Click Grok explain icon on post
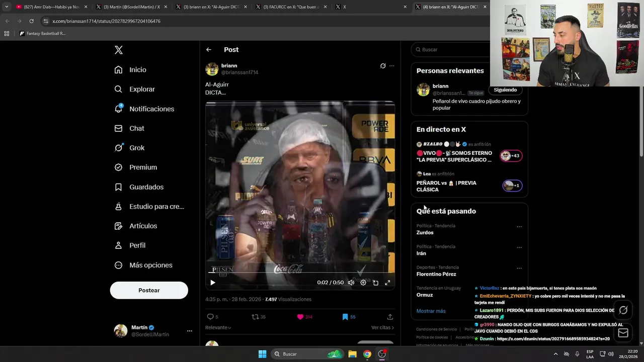Viewport: 644px width, 362px height. [x=383, y=66]
